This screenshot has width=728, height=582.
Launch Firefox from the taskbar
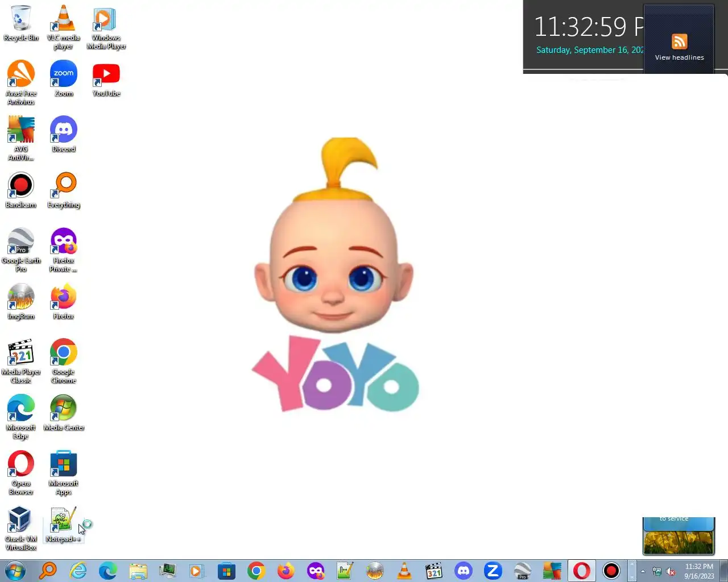coord(286,571)
